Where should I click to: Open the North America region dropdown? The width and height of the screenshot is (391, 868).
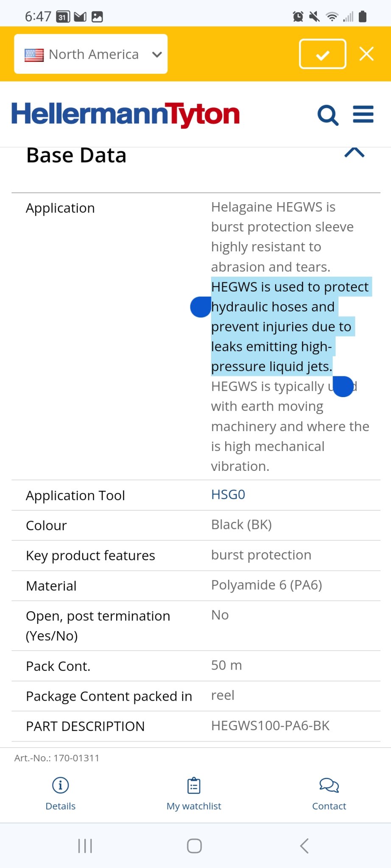pos(91,54)
